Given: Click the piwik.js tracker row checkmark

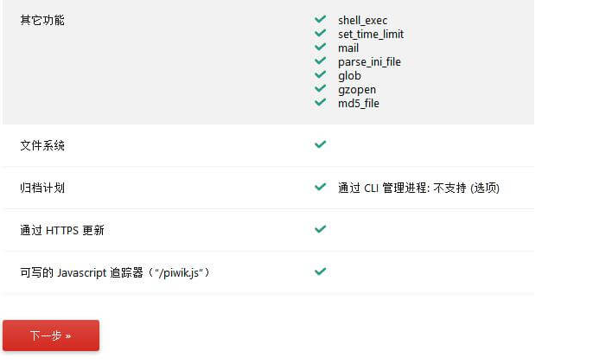Looking at the screenshot, I should (320, 271).
